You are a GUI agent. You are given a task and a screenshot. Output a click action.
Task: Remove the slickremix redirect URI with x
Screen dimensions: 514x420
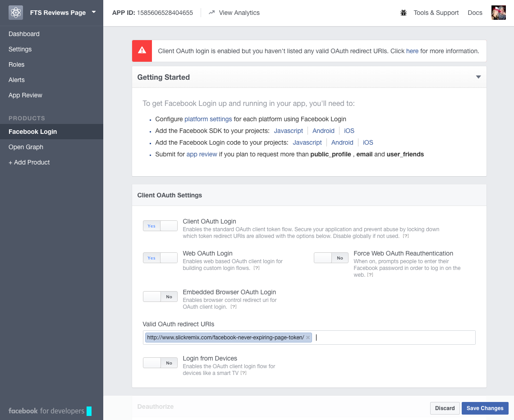(x=308, y=338)
